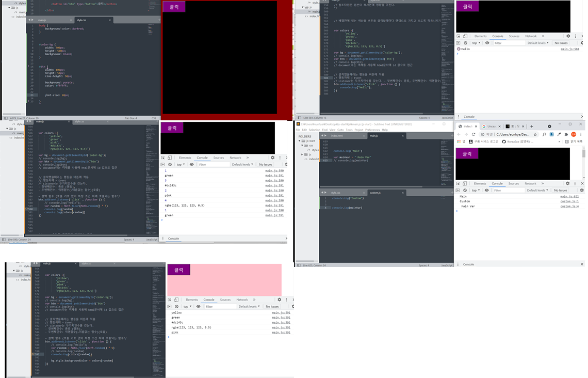This screenshot has width=588, height=378.
Task: Close the custom.js tab
Action: point(403,193)
